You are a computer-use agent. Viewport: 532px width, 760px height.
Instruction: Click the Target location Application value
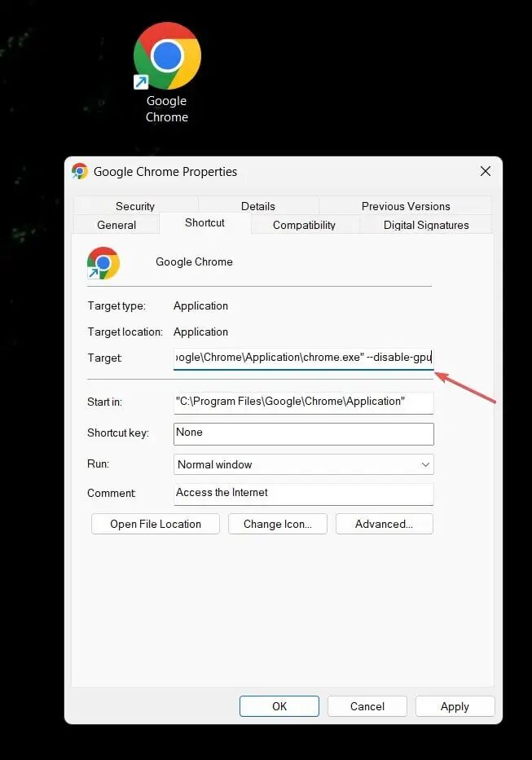(200, 332)
